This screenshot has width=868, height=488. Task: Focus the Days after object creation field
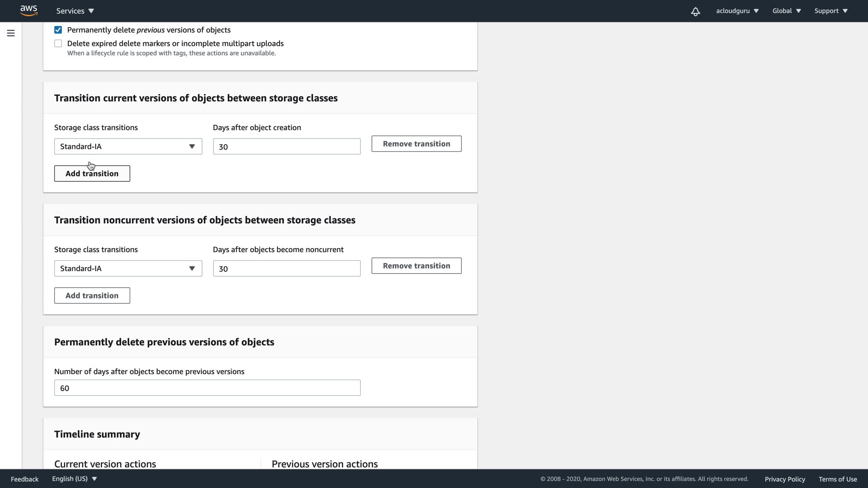click(287, 146)
